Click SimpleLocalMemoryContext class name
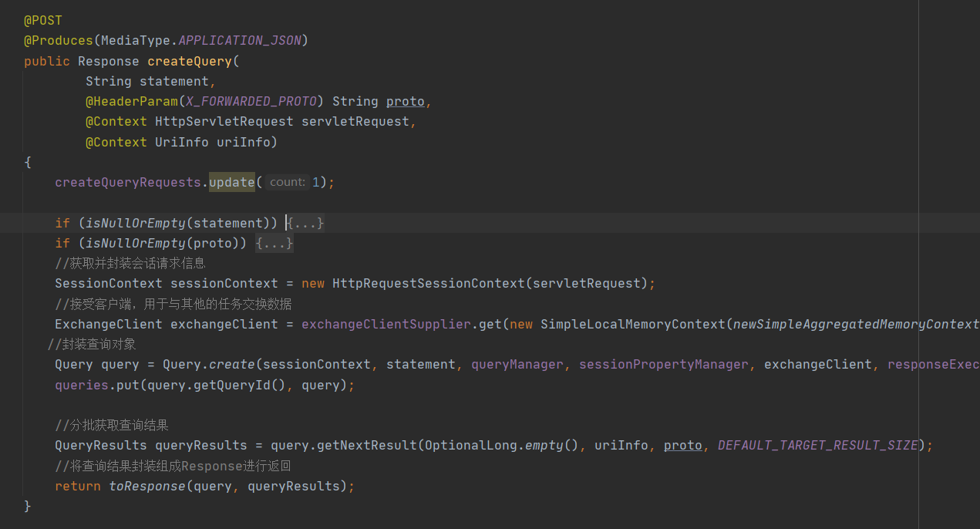 pos(633,325)
